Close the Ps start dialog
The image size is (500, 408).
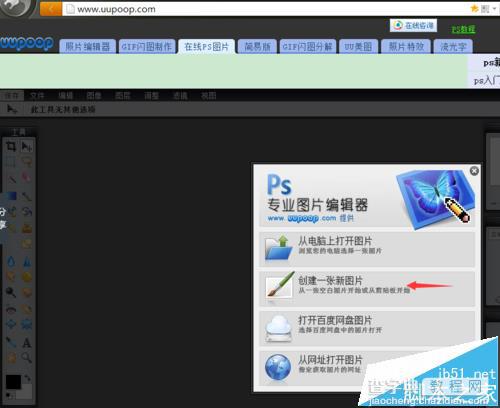click(x=474, y=171)
